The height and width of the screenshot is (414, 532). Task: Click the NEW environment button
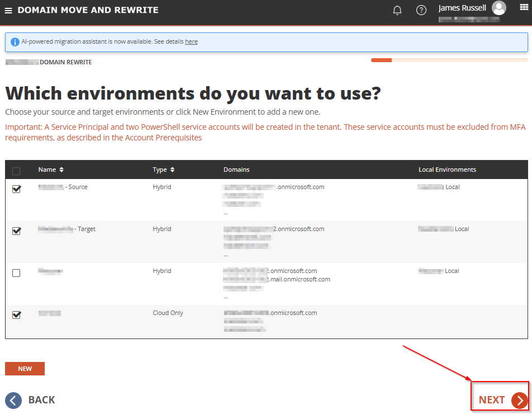tap(25, 369)
